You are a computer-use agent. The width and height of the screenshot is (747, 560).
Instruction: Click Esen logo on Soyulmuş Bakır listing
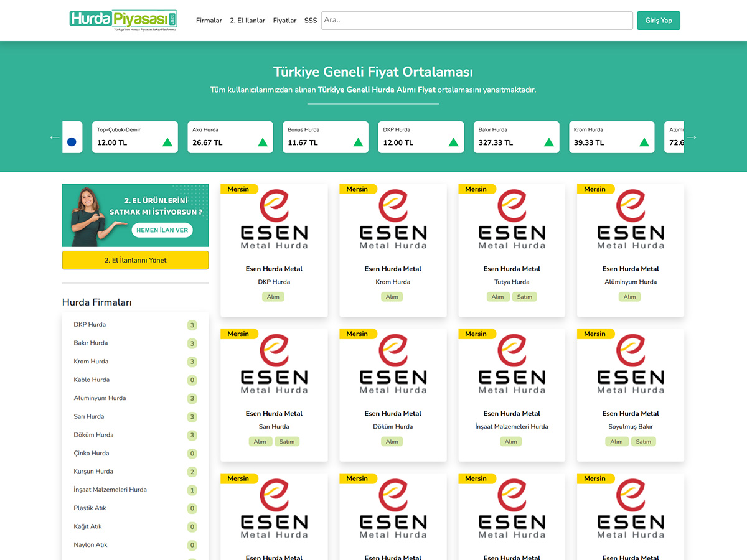630,364
